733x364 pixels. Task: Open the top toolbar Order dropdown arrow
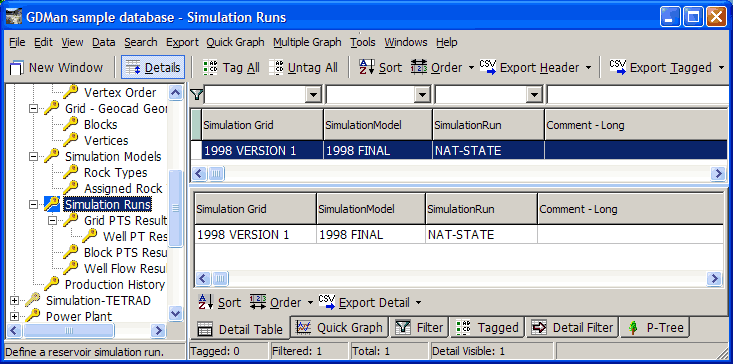coord(471,68)
